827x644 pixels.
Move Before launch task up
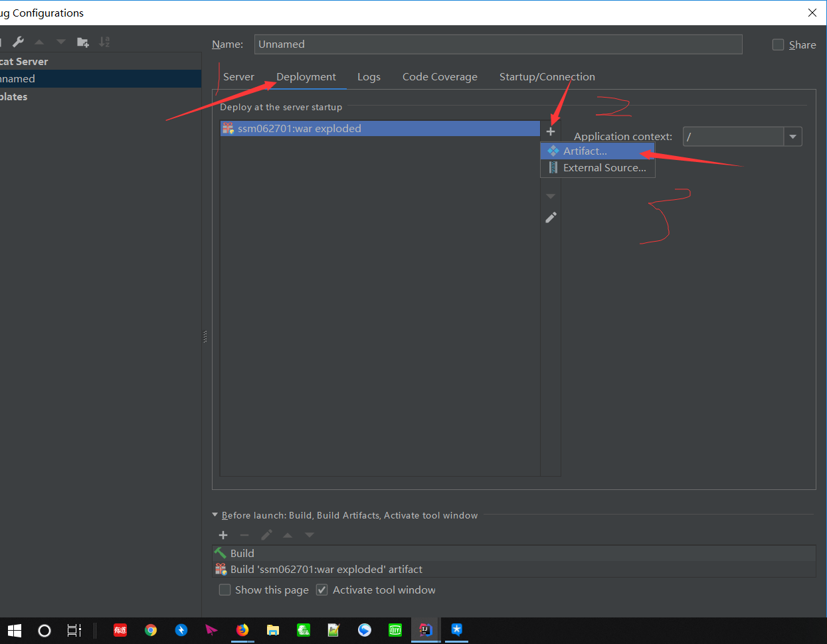[x=288, y=535]
